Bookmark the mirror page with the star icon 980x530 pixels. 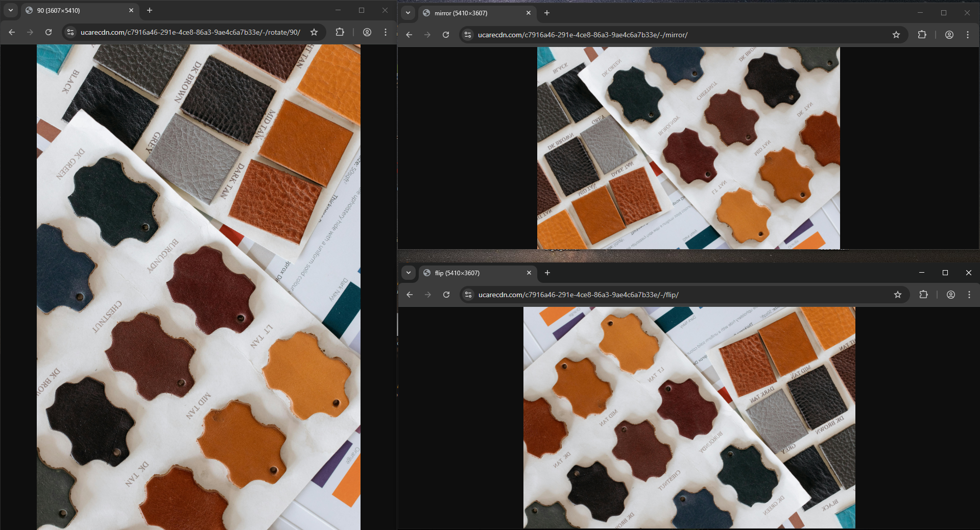tap(896, 35)
